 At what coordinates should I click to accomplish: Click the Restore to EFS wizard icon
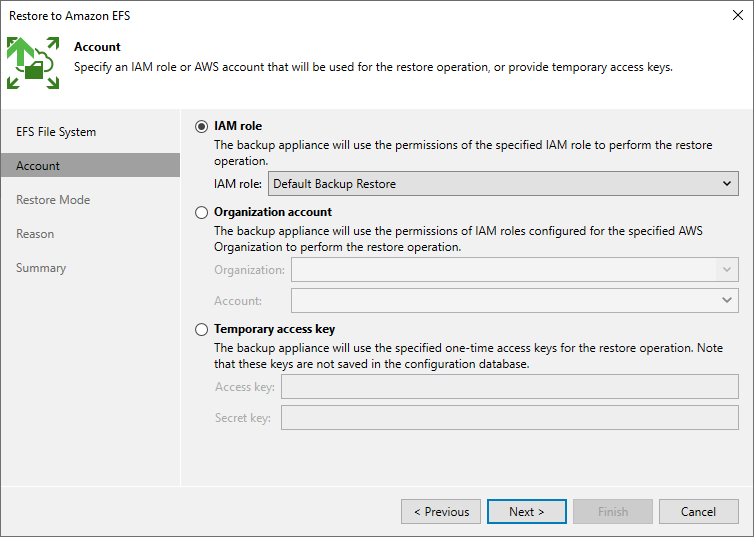tap(33, 63)
